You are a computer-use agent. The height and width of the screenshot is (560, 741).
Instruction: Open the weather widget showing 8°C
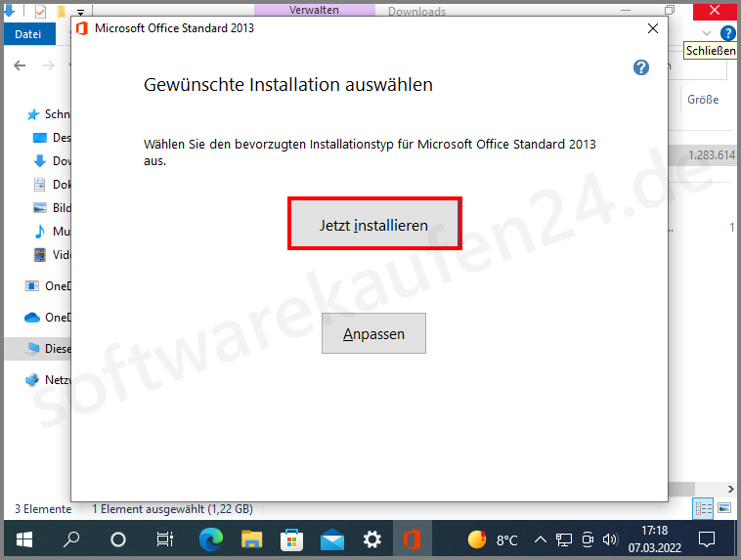click(x=493, y=539)
